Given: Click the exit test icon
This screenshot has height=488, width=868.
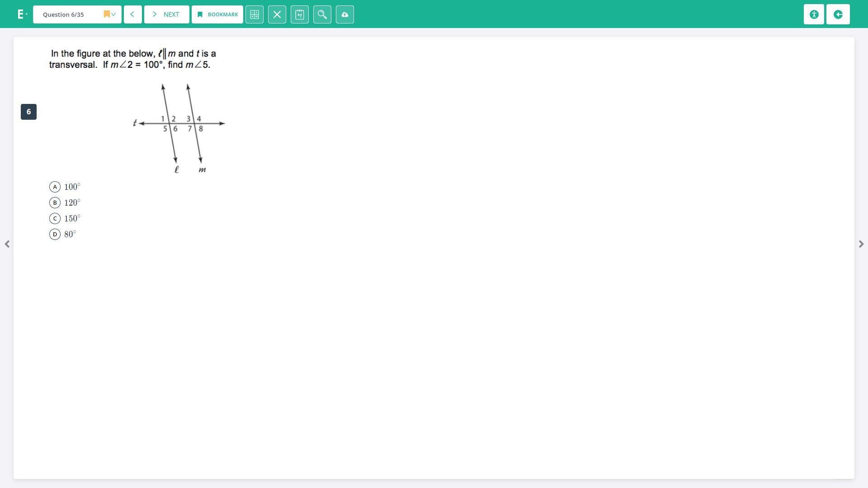Looking at the screenshot, I should [838, 14].
